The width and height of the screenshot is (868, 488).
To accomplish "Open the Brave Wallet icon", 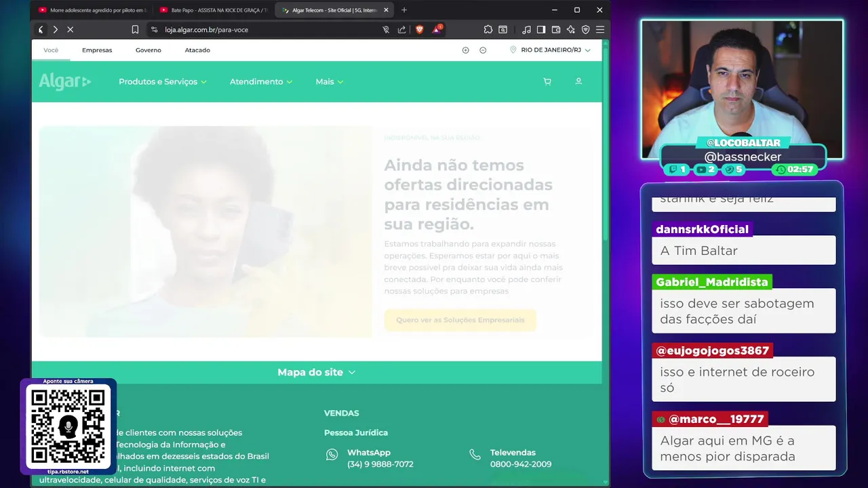I will point(556,30).
